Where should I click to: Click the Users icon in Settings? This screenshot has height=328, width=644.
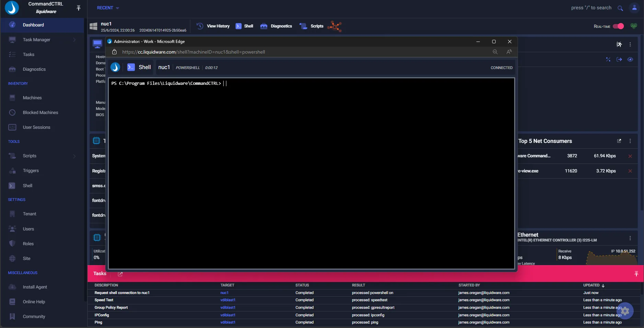(12, 229)
